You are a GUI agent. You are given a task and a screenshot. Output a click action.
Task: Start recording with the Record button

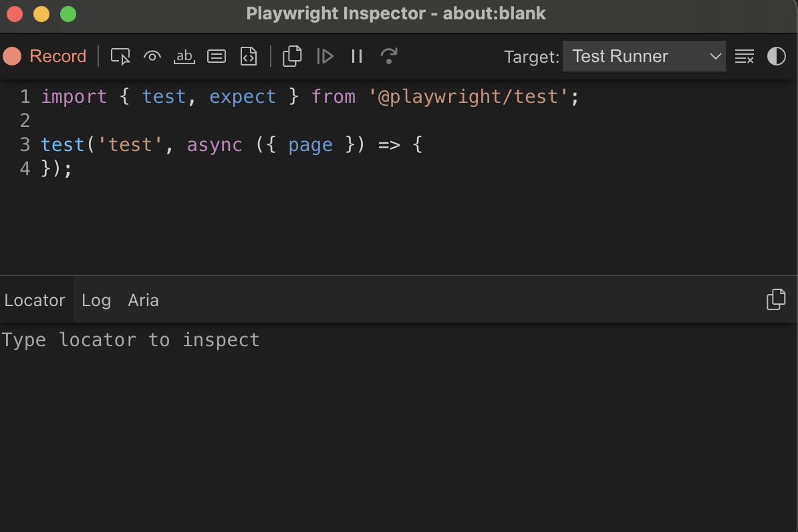[45, 56]
